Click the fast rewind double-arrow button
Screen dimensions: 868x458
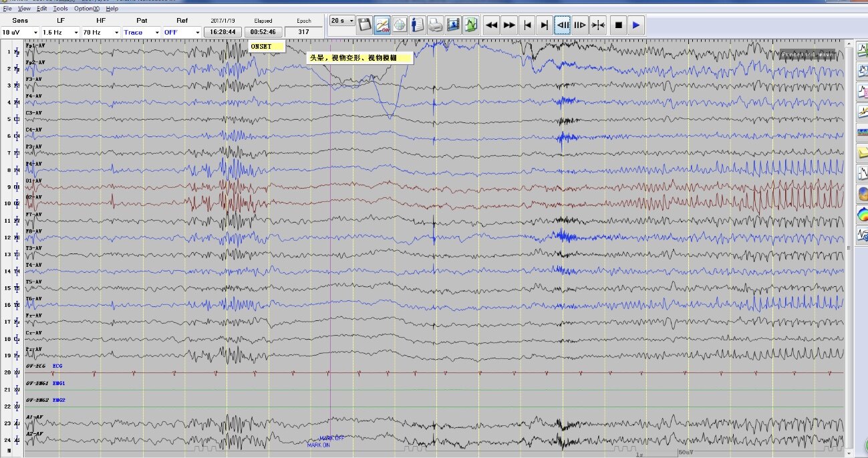(491, 25)
